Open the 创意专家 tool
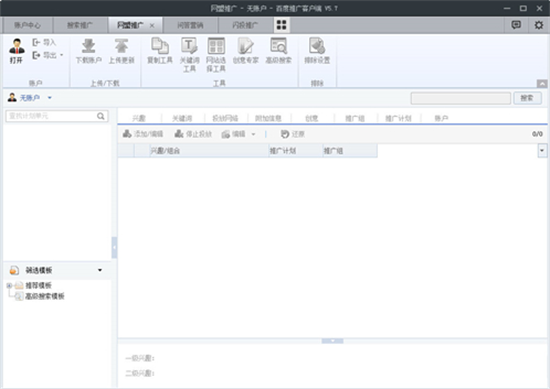550x389 pixels. pyautogui.click(x=246, y=51)
